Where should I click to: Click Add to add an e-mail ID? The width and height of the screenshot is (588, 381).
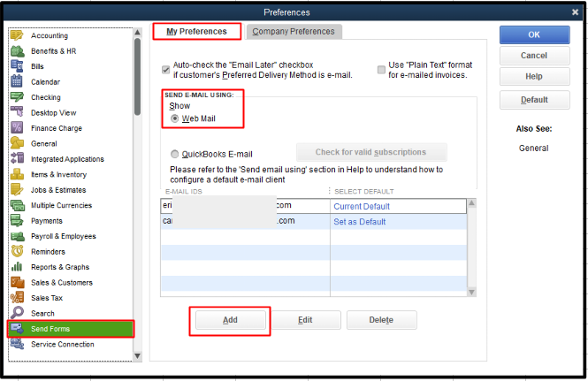[230, 320]
